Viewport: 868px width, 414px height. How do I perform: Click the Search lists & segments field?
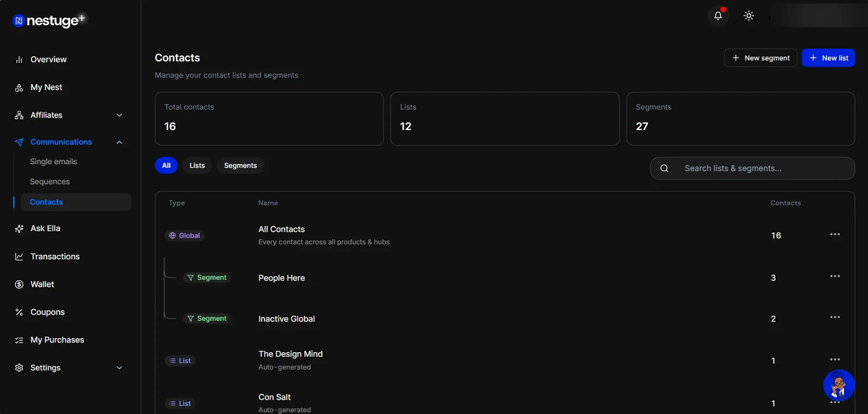click(752, 169)
